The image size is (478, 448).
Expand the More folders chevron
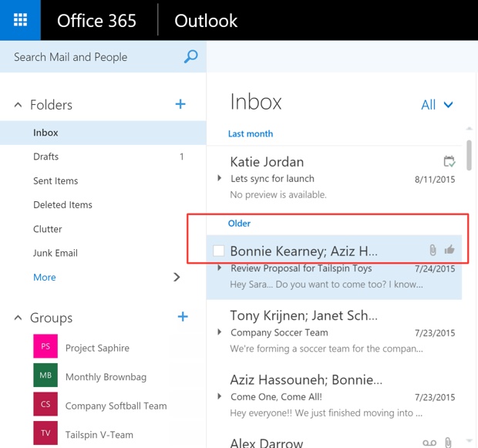[177, 278]
